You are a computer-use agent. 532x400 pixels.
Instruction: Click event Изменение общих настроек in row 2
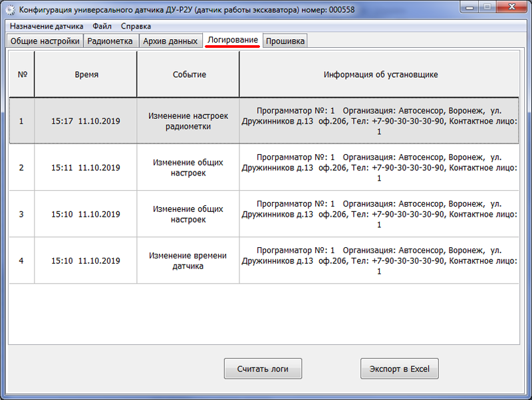(188, 167)
